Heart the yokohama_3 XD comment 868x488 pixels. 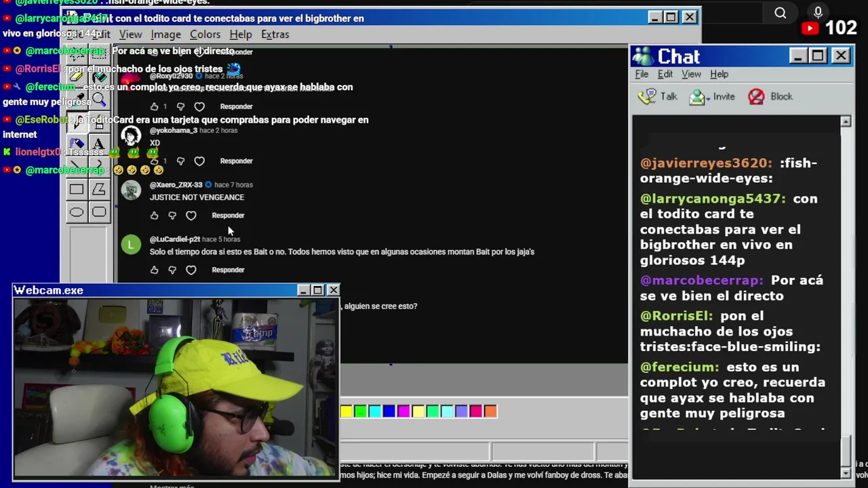point(199,161)
